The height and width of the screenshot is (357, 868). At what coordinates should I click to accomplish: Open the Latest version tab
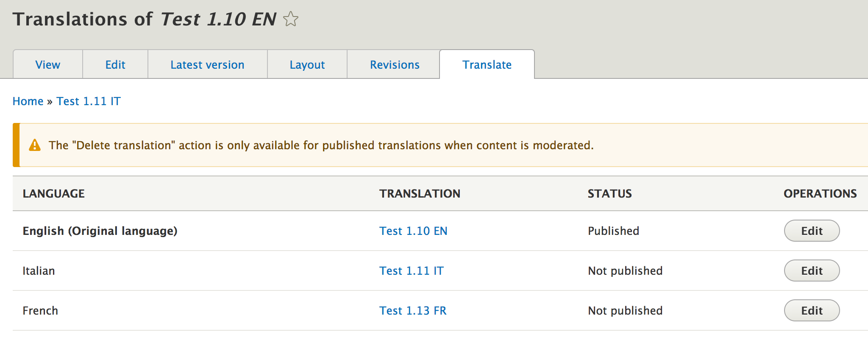tap(207, 64)
